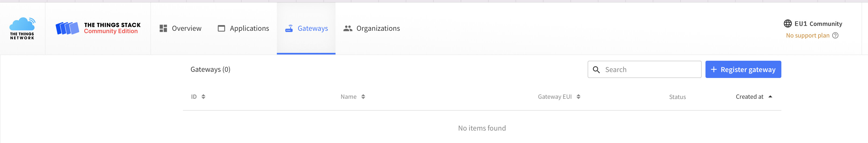Click the plus icon on Register gateway
The width and height of the screenshot is (868, 143).
pyautogui.click(x=714, y=69)
